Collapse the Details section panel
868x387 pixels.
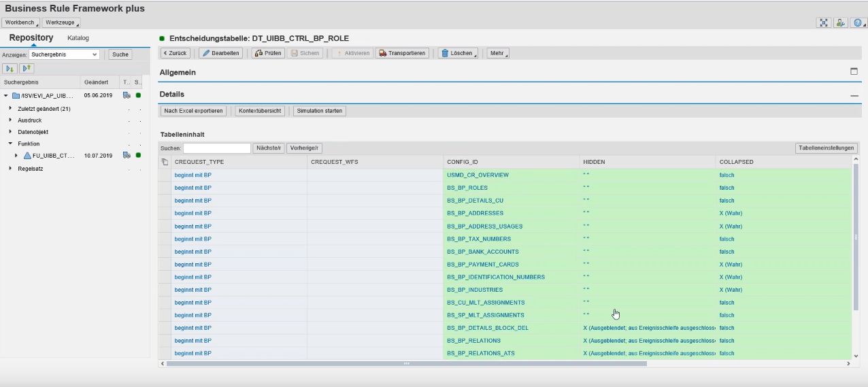click(854, 96)
